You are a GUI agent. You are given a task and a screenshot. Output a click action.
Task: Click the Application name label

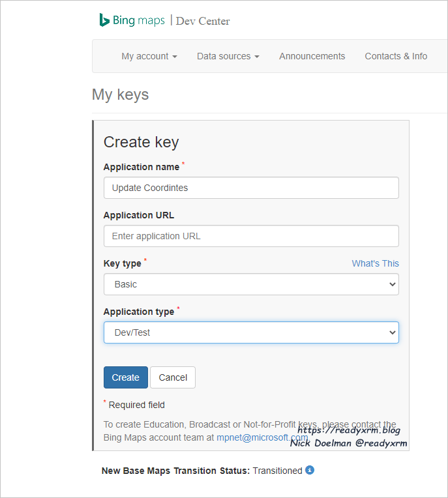click(141, 167)
